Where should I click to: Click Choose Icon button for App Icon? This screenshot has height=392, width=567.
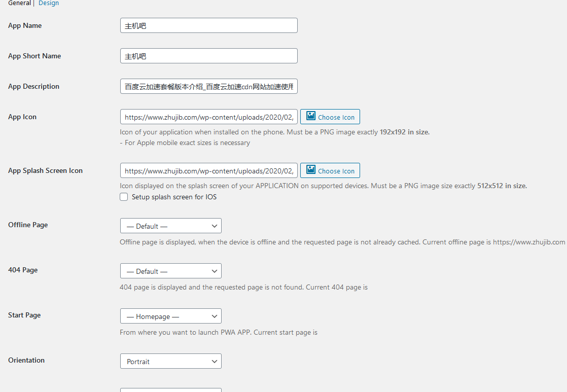point(330,117)
